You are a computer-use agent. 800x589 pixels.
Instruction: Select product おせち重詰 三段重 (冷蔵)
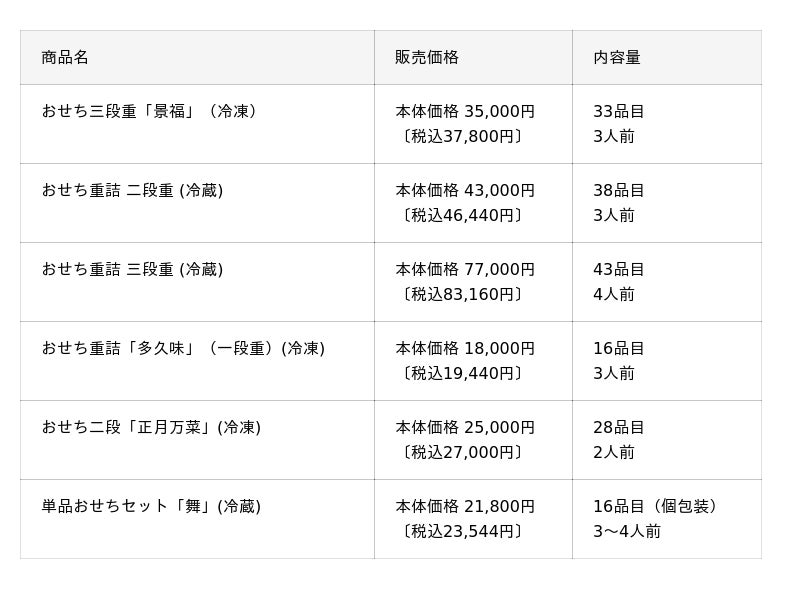[x=132, y=269]
